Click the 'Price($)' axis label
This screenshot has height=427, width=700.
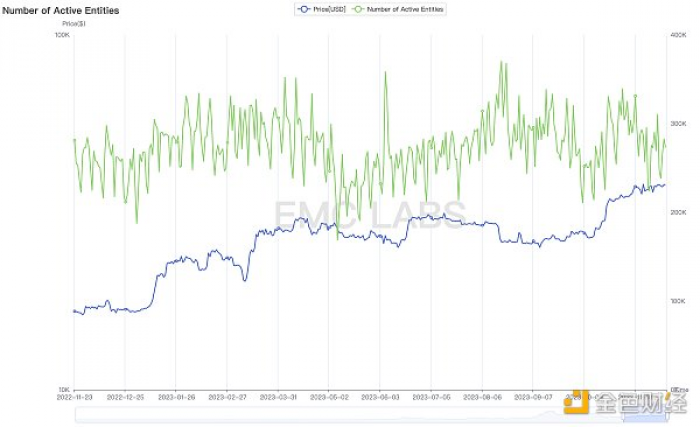coord(74,24)
